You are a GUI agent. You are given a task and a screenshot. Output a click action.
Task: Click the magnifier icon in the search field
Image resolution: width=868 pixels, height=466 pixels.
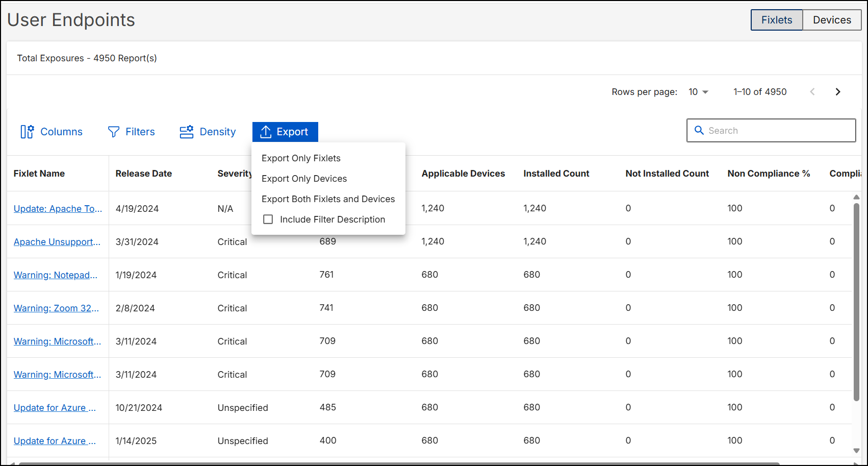point(699,130)
